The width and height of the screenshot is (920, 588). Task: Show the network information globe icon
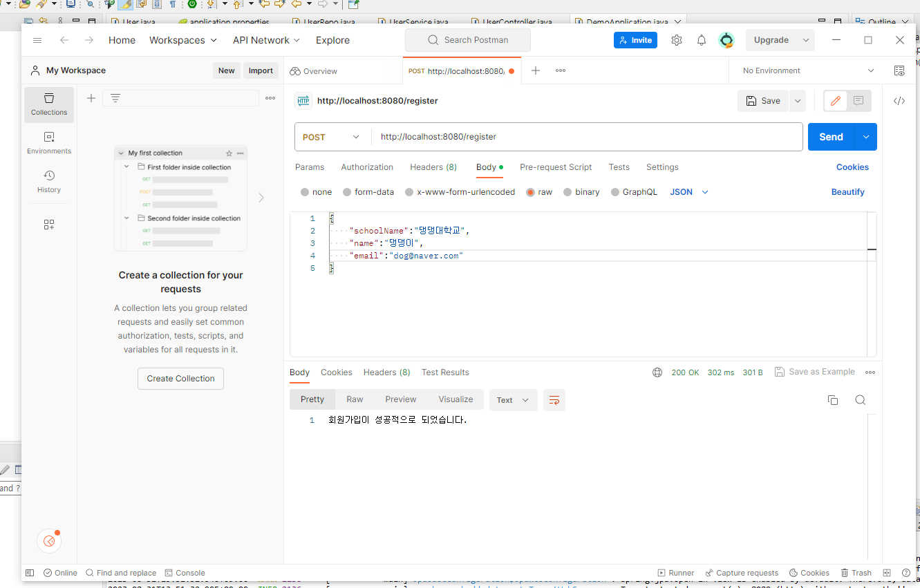point(657,372)
